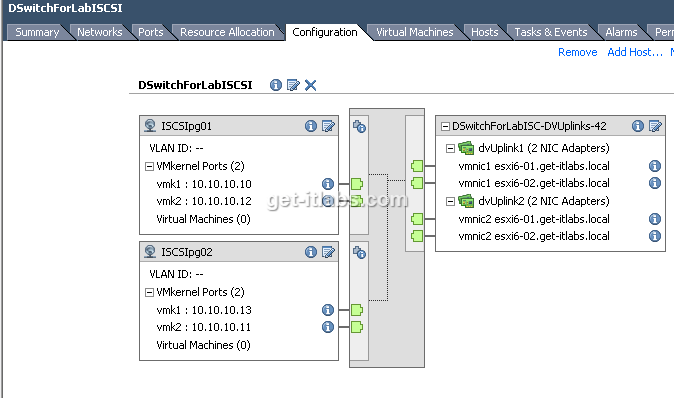Viewport: 674px width, 398px height.
Task: Click ISCSIpg02 port group title
Action: pyautogui.click(x=187, y=252)
